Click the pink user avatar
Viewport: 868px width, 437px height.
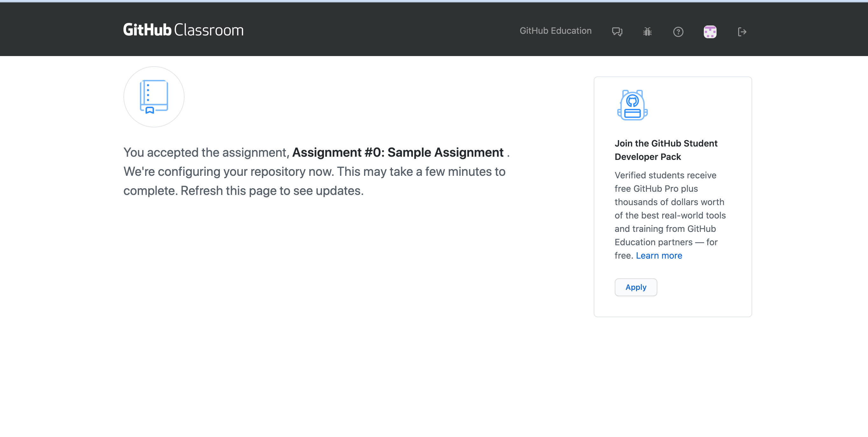point(710,32)
